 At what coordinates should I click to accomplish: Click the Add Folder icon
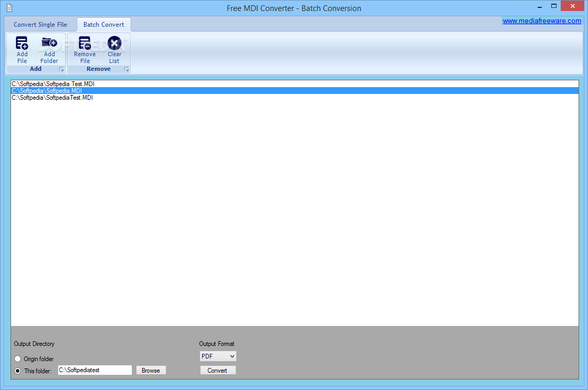click(49, 43)
